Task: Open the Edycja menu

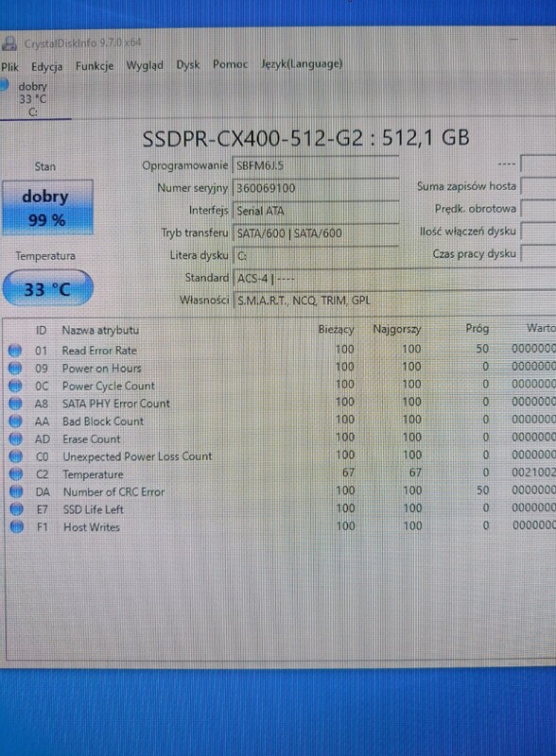Action: click(x=47, y=66)
